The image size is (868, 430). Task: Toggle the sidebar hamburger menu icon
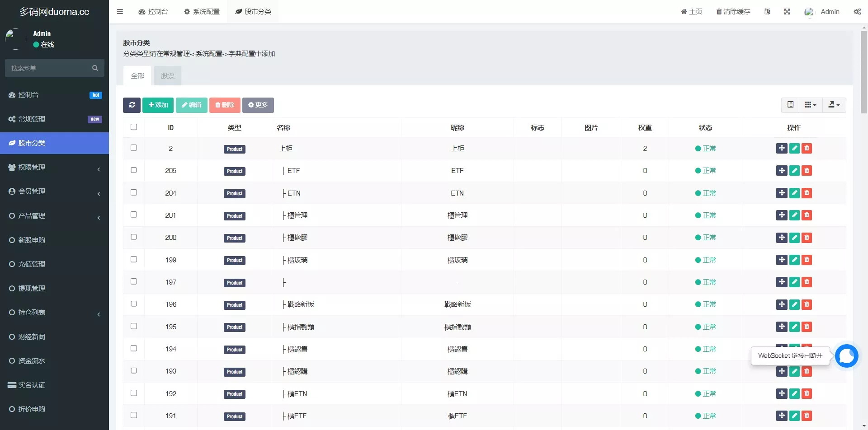click(120, 12)
